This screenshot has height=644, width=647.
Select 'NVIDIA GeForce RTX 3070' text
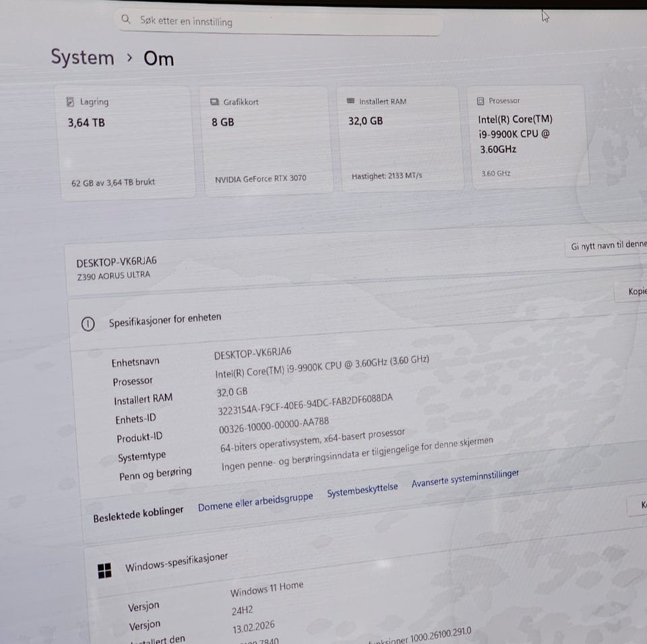point(260,179)
